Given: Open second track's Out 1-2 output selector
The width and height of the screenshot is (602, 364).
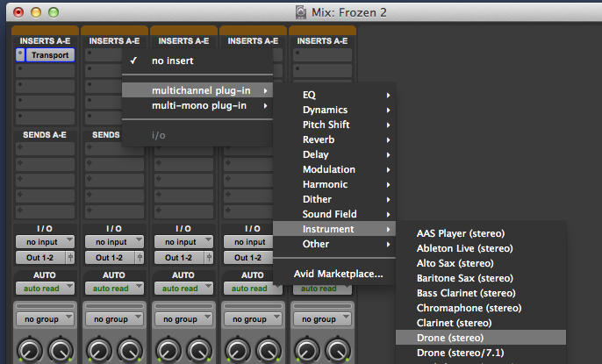Looking at the screenshot, I should (110, 258).
